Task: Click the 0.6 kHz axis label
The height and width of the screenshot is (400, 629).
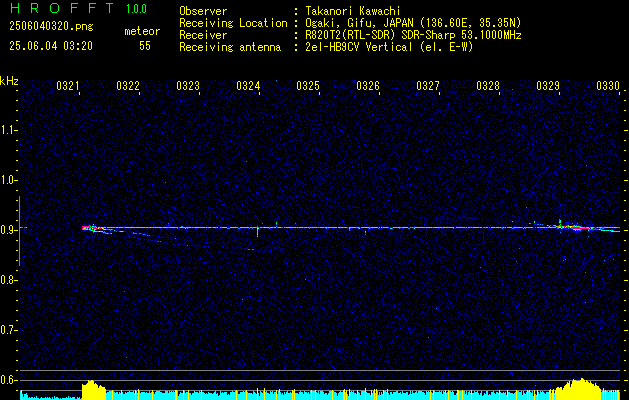Action: point(8,380)
